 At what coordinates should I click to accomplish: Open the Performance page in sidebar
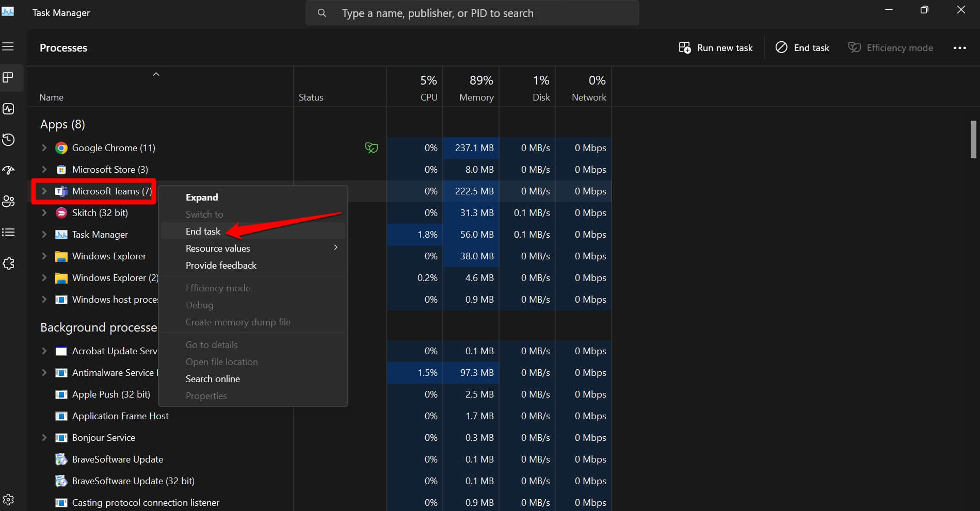point(8,109)
